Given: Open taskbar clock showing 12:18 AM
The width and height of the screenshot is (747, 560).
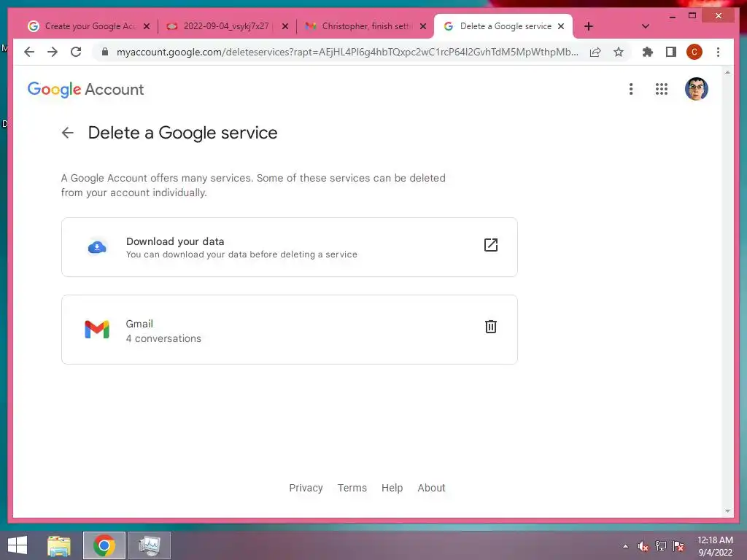Looking at the screenshot, I should (715, 546).
